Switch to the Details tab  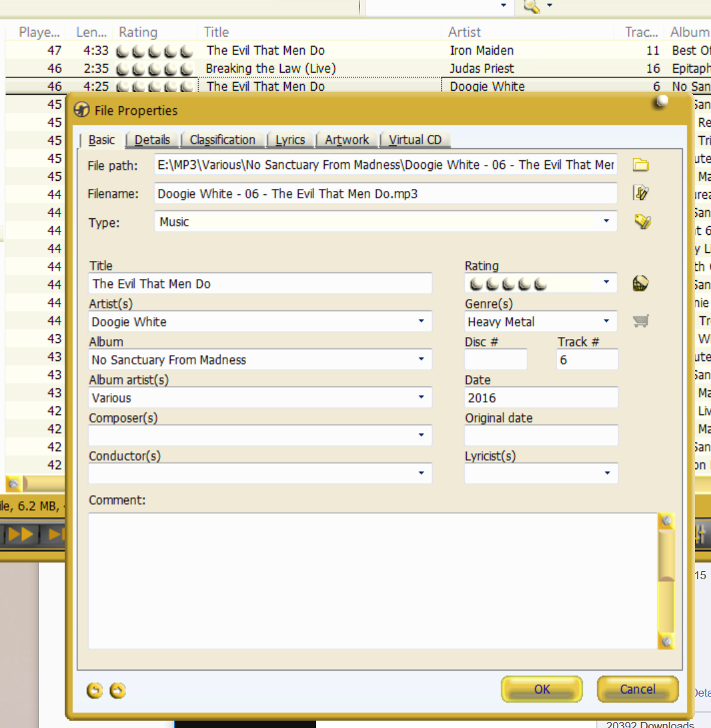point(152,139)
